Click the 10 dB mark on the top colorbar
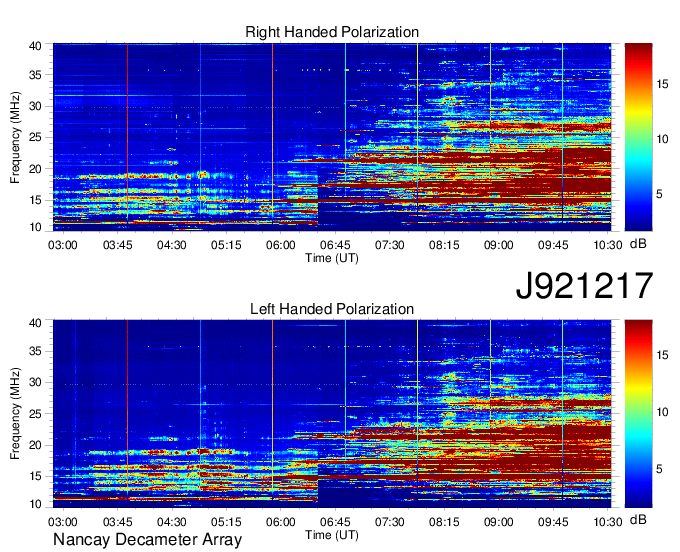 pyautogui.click(x=662, y=139)
